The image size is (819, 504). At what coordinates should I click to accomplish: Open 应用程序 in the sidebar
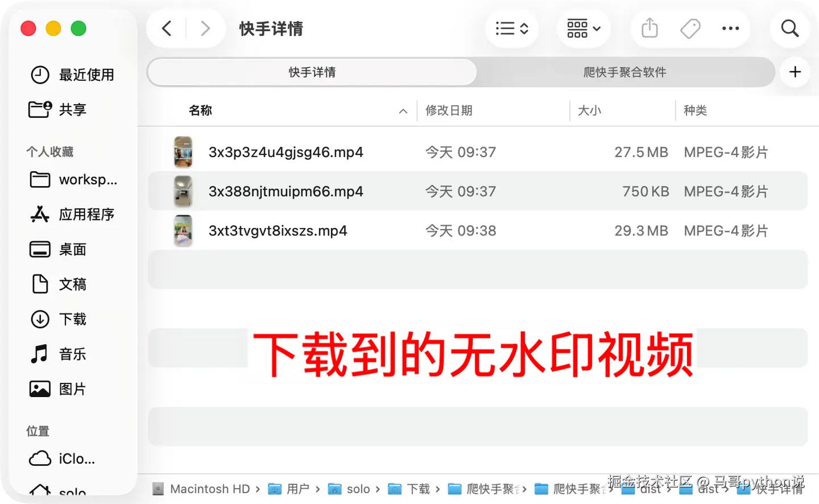click(73, 214)
